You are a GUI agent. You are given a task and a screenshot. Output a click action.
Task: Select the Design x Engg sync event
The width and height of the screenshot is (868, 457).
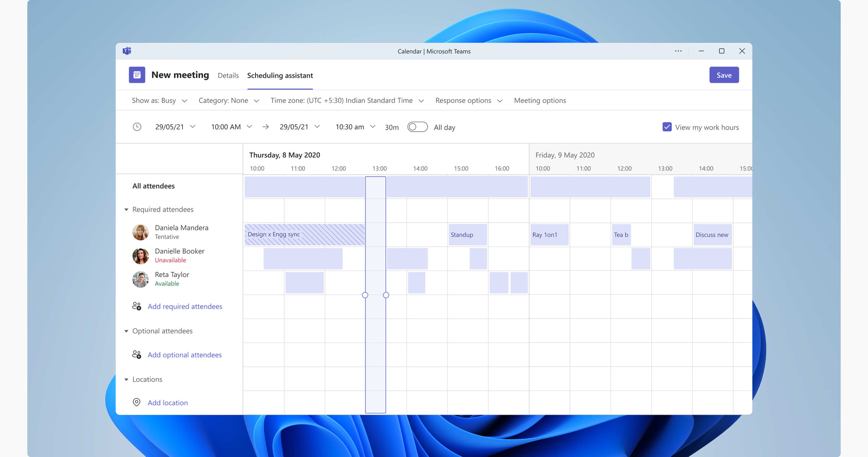[x=304, y=235]
